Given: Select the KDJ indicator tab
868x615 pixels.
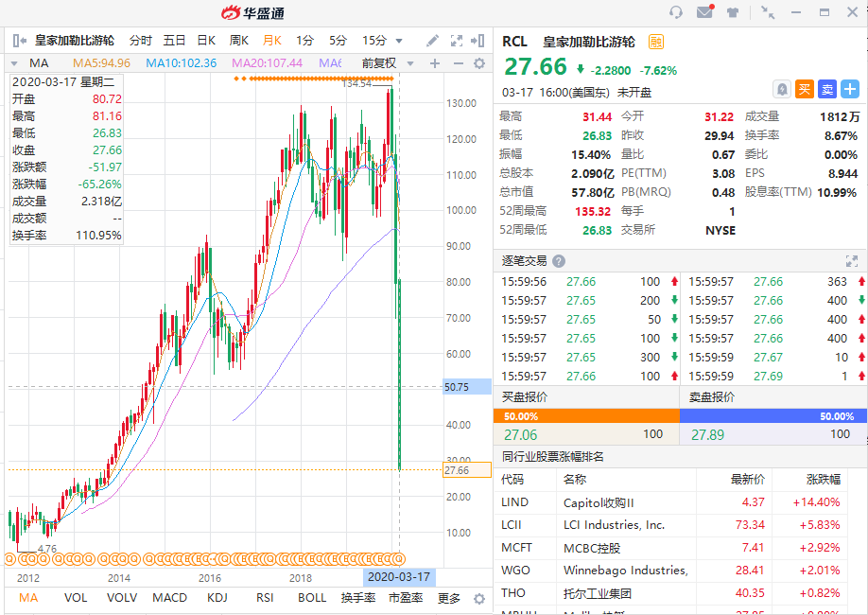Looking at the screenshot, I should coord(217,598).
